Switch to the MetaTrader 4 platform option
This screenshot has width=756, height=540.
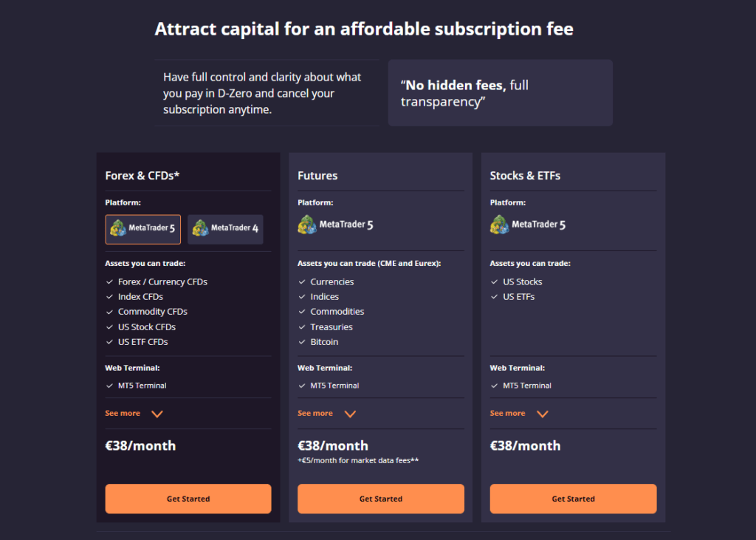coord(224,229)
